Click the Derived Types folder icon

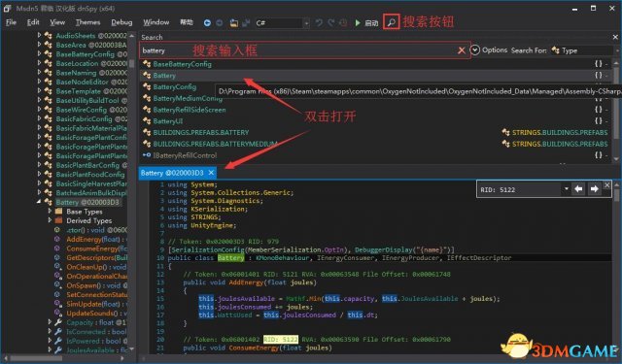tap(58, 220)
